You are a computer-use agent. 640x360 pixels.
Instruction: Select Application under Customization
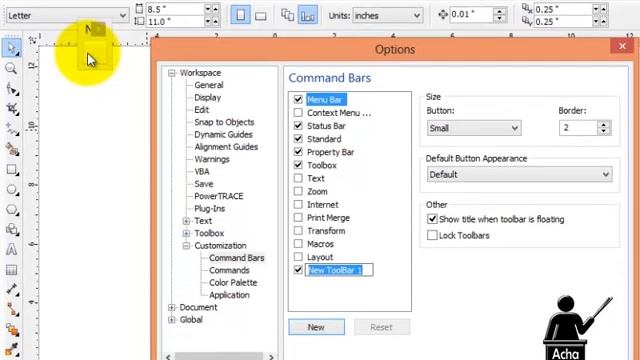229,295
